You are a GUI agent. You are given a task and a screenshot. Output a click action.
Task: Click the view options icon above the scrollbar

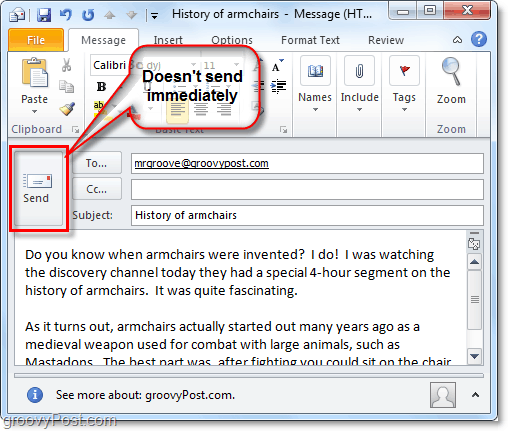pos(474,244)
